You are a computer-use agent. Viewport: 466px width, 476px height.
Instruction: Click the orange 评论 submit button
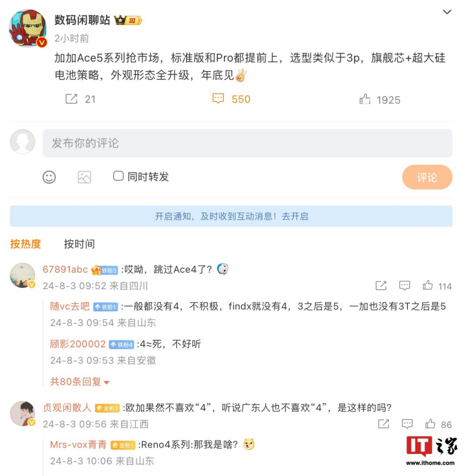[427, 177]
